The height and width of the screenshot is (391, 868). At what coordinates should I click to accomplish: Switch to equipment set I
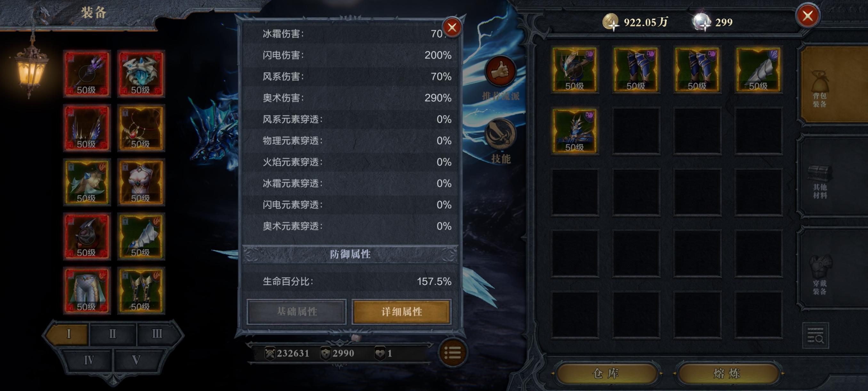pos(68,334)
